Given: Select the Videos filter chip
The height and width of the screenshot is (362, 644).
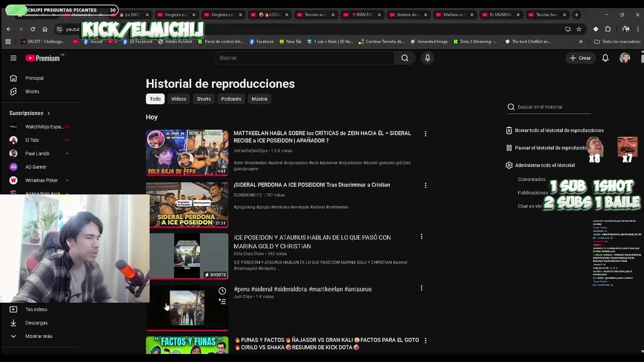Looking at the screenshot, I should pos(179,99).
